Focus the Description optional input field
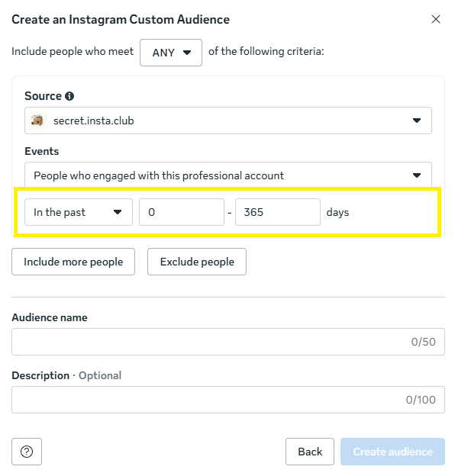 pyautogui.click(x=228, y=400)
